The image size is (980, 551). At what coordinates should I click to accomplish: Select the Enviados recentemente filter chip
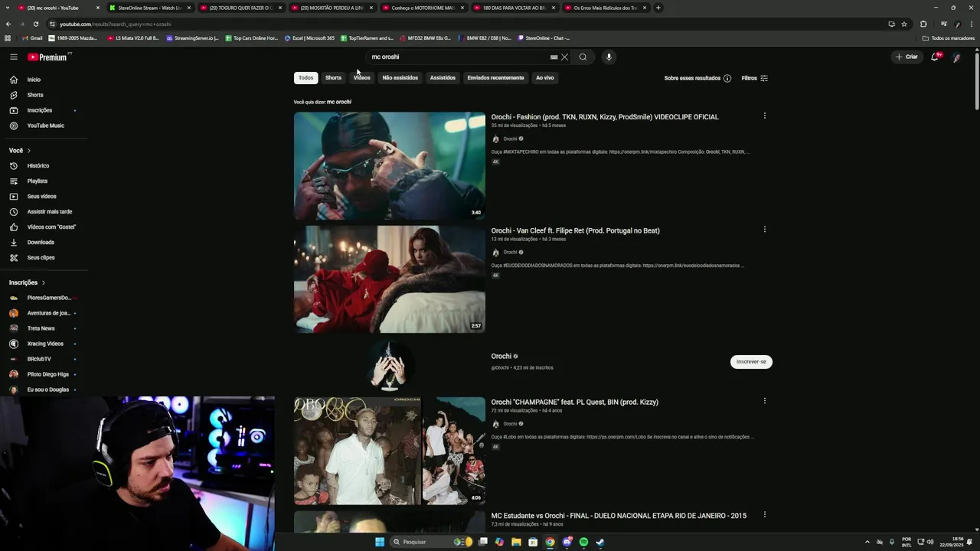click(496, 77)
